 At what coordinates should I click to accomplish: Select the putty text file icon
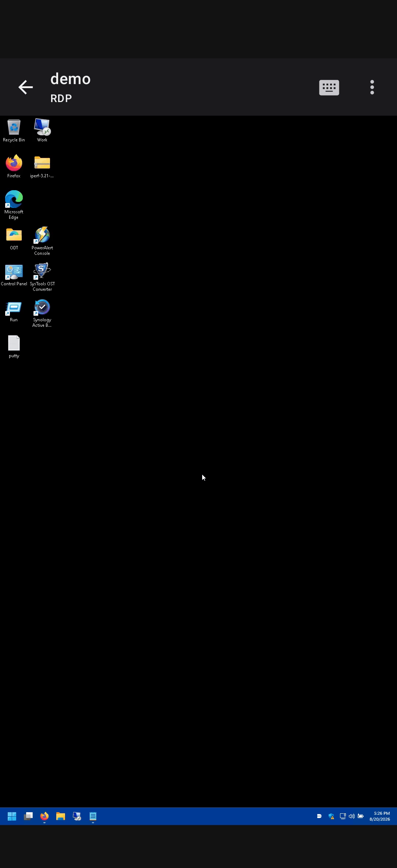[14, 347]
